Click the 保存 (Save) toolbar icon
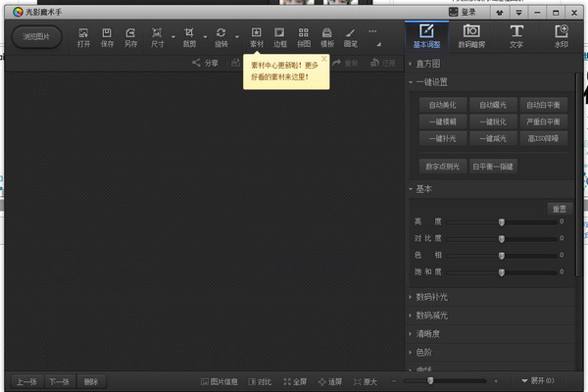588x392 pixels. click(107, 36)
